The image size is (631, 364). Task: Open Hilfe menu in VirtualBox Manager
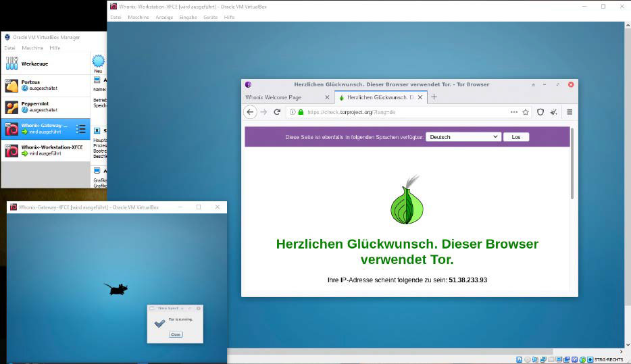click(x=55, y=48)
